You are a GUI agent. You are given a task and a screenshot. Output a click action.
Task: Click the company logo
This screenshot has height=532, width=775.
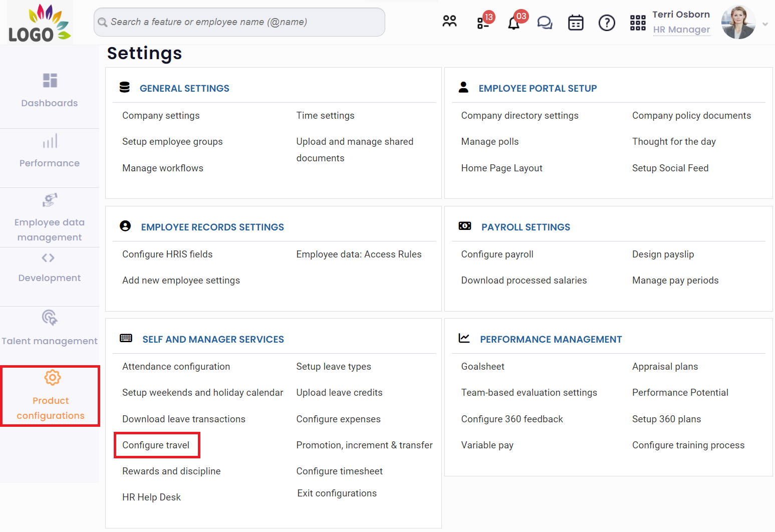coord(40,23)
